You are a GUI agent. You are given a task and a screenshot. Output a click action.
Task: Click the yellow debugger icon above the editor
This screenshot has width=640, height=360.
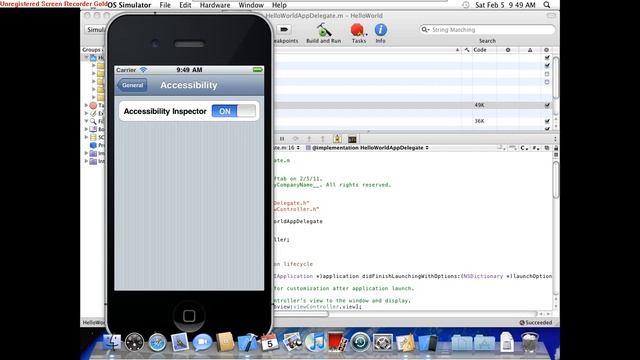coord(338,139)
